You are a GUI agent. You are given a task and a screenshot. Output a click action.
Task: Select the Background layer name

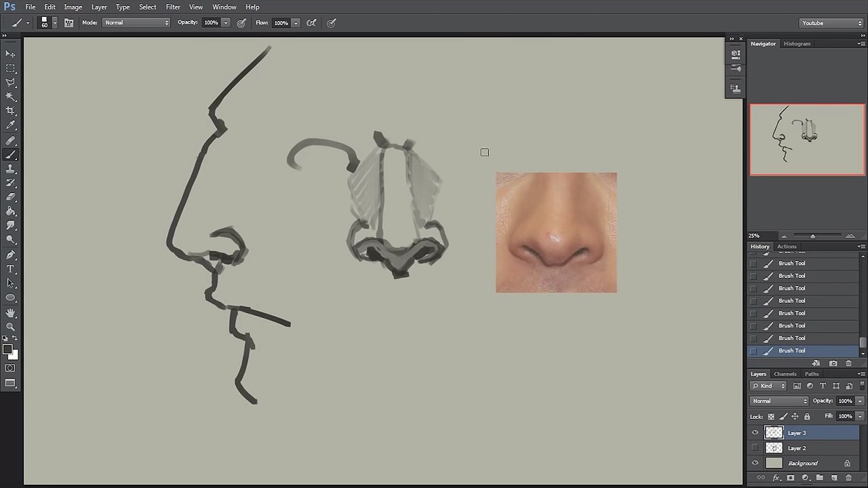(x=803, y=464)
